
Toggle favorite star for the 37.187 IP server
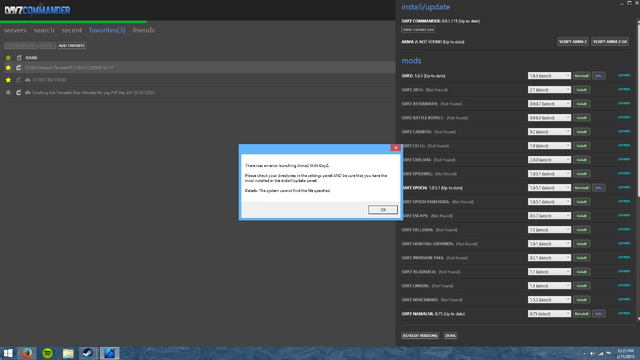pos(8,80)
